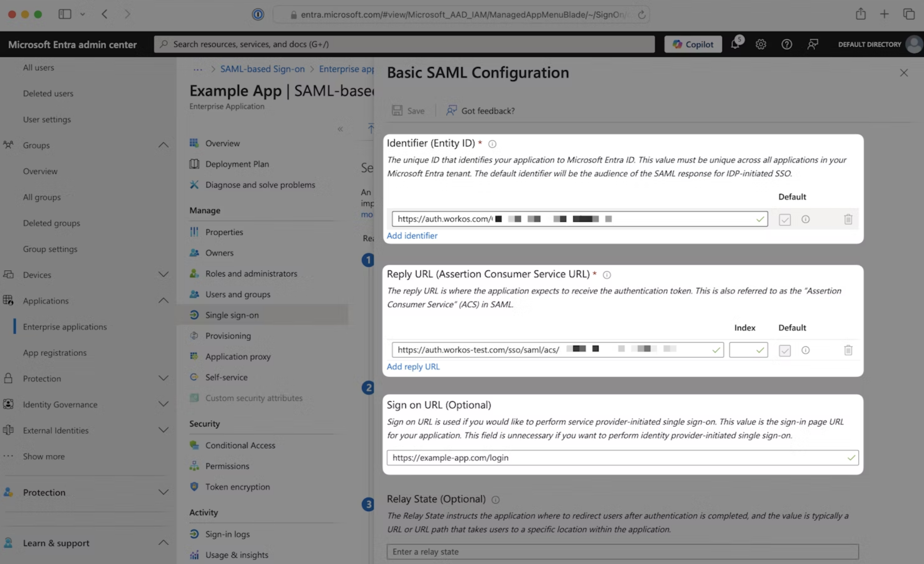The width and height of the screenshot is (924, 564).
Task: Check the Default checkbox for the identifier
Action: [x=785, y=219]
